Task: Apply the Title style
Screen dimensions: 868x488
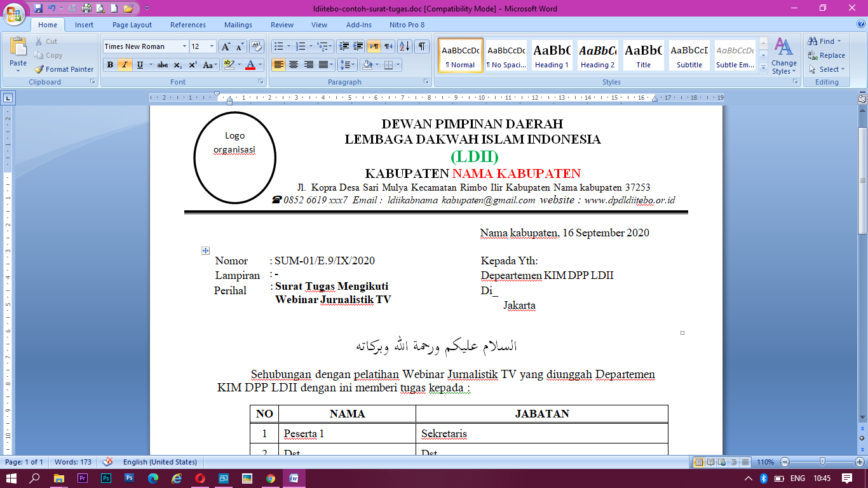Action: coord(644,55)
